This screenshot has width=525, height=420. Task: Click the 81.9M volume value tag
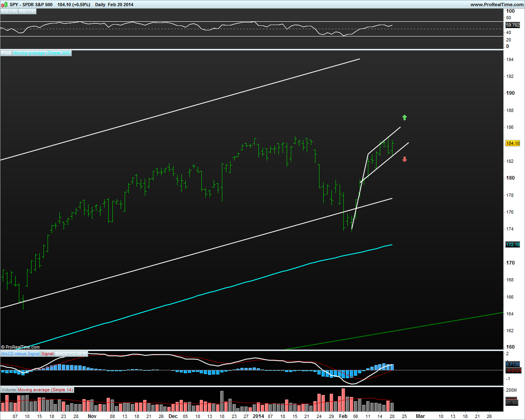pyautogui.click(x=511, y=403)
